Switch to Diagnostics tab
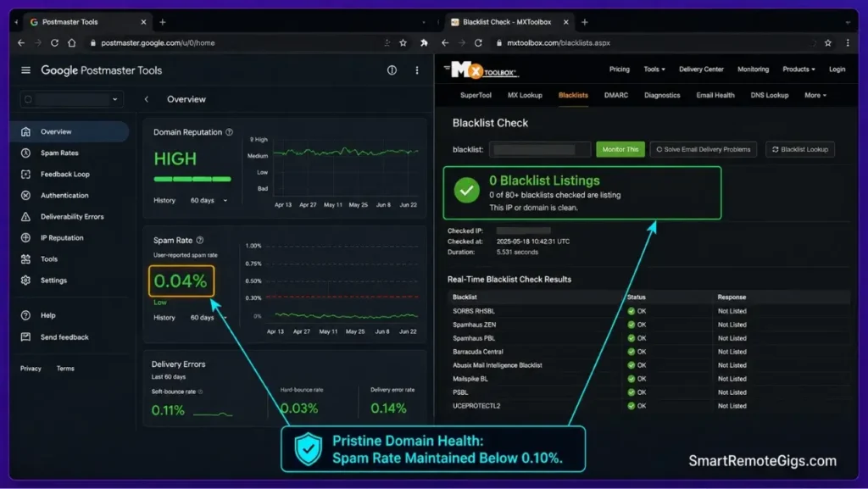 (x=662, y=95)
